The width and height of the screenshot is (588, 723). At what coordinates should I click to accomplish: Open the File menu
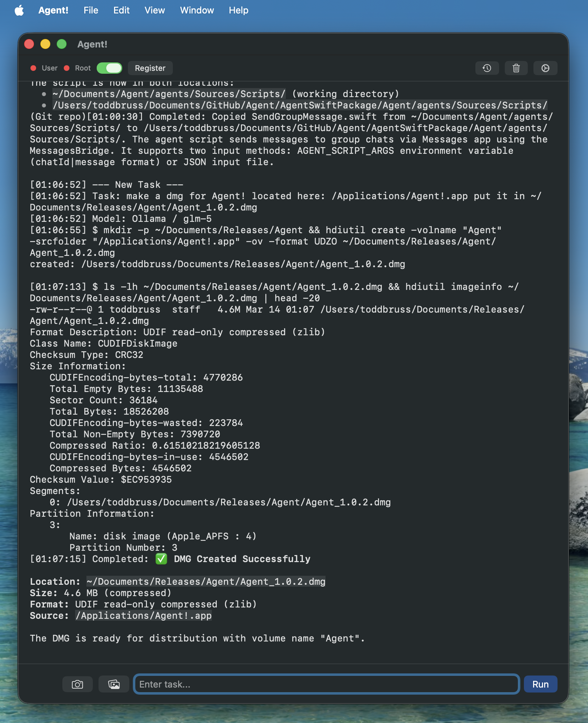coord(91,10)
